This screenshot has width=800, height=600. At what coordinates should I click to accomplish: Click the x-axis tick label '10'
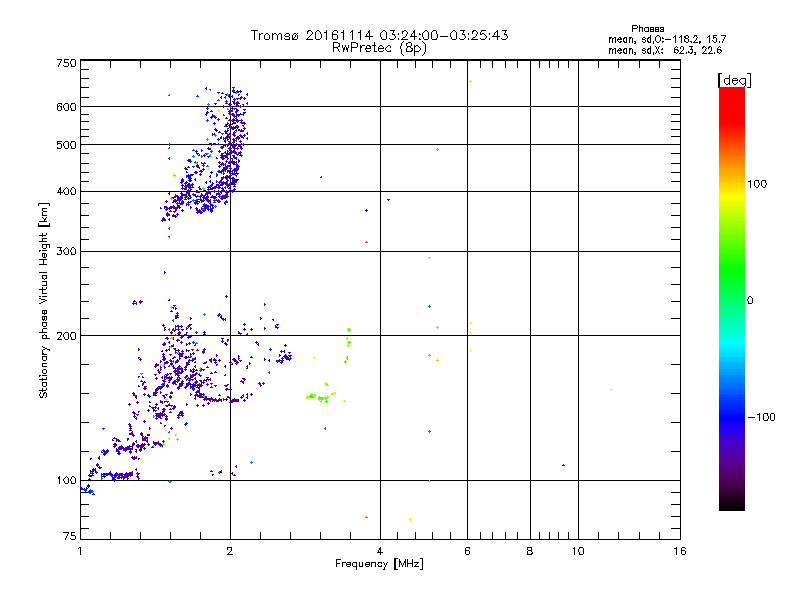578,551
